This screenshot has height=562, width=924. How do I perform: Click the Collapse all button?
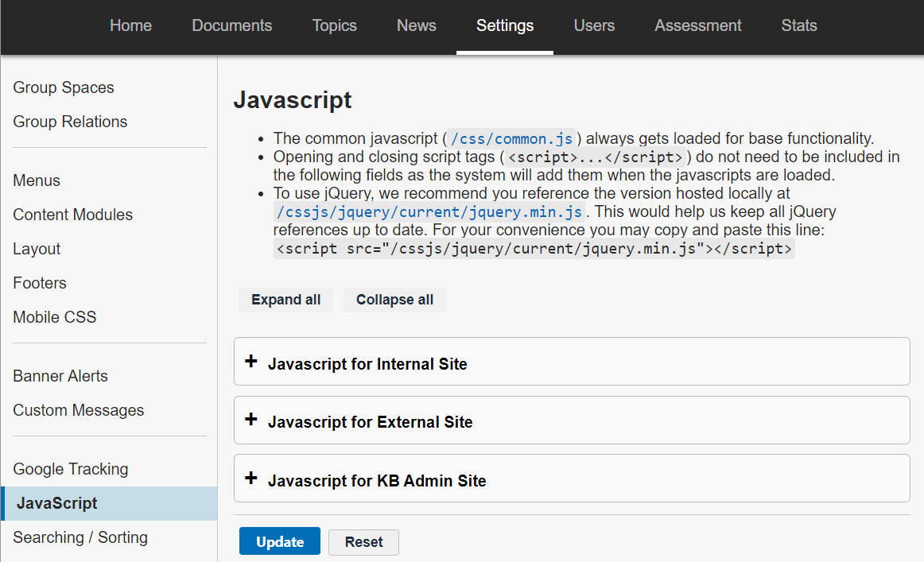(395, 300)
